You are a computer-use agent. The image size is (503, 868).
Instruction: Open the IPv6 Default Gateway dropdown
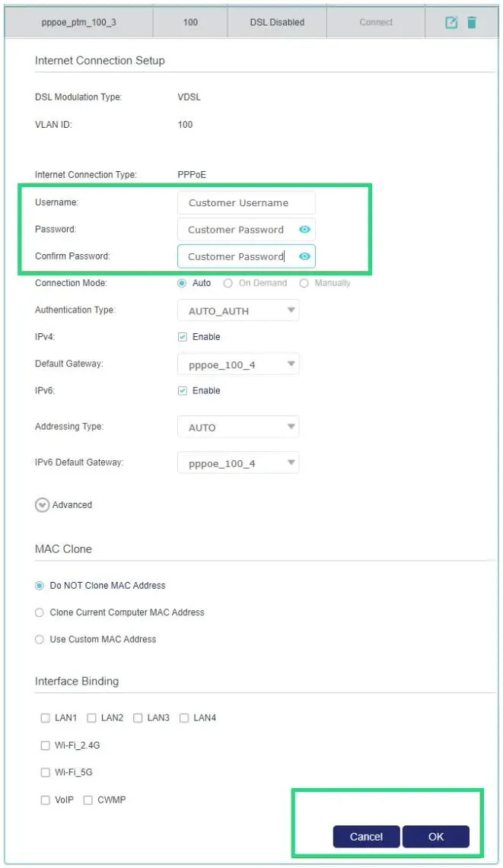point(237,463)
